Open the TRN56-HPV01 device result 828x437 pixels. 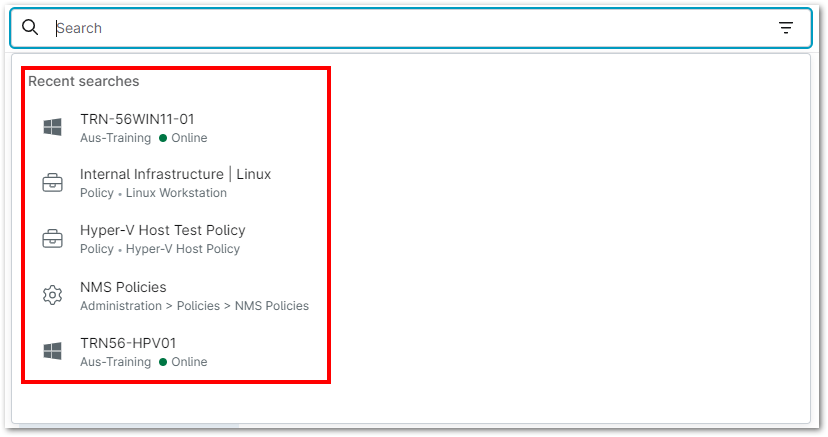click(128, 342)
